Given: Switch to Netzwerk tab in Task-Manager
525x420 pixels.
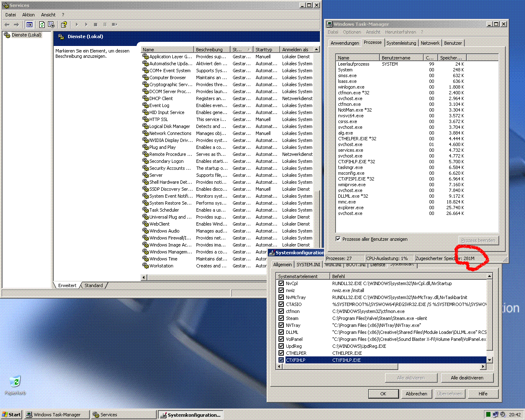Looking at the screenshot, I should (430, 43).
